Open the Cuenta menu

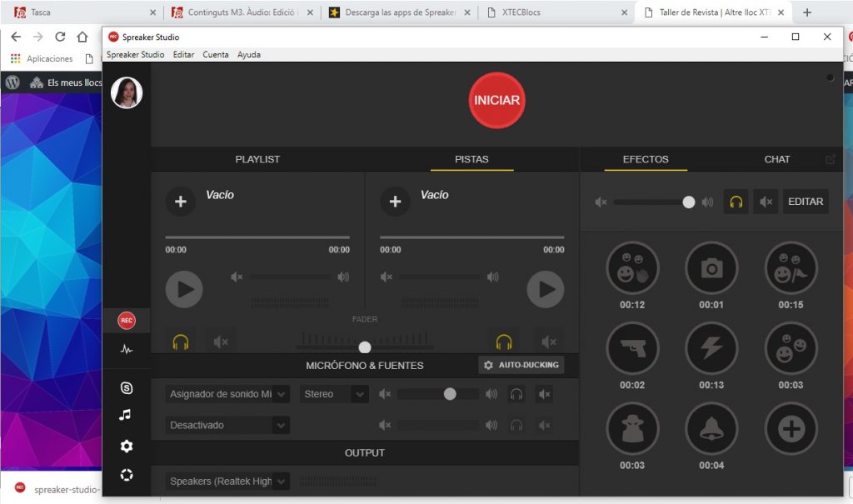pos(215,54)
